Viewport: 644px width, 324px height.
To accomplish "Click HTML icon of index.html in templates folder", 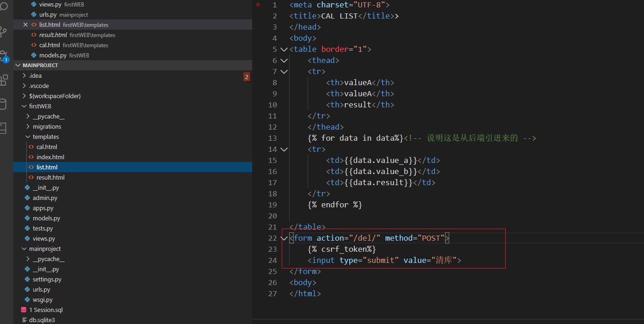I will click(31, 157).
